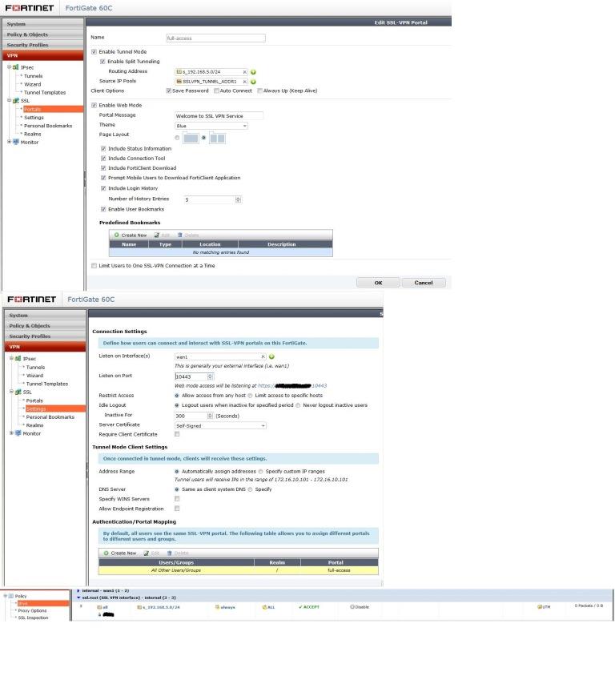Click Edit icon in Authentication/Portal Mapping toolbar
Screen dimensions: 615x700
[147, 553]
